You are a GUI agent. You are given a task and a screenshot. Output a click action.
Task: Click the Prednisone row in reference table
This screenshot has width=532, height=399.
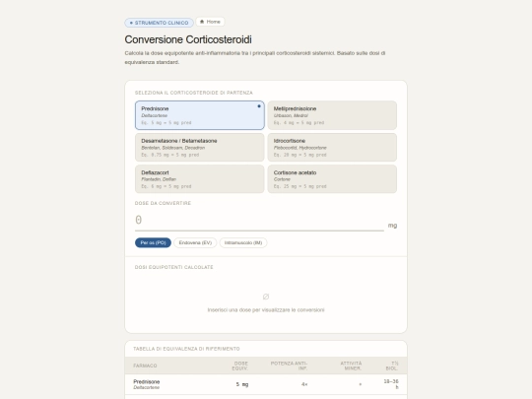266,384
